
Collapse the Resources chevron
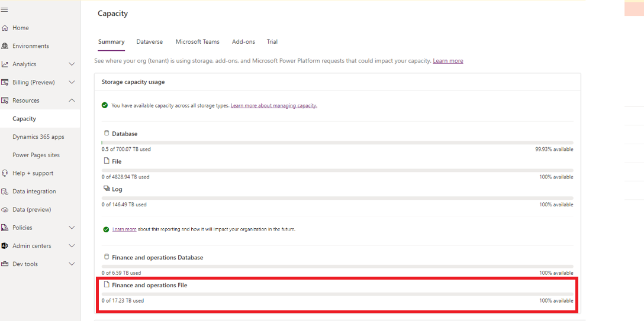(x=72, y=100)
